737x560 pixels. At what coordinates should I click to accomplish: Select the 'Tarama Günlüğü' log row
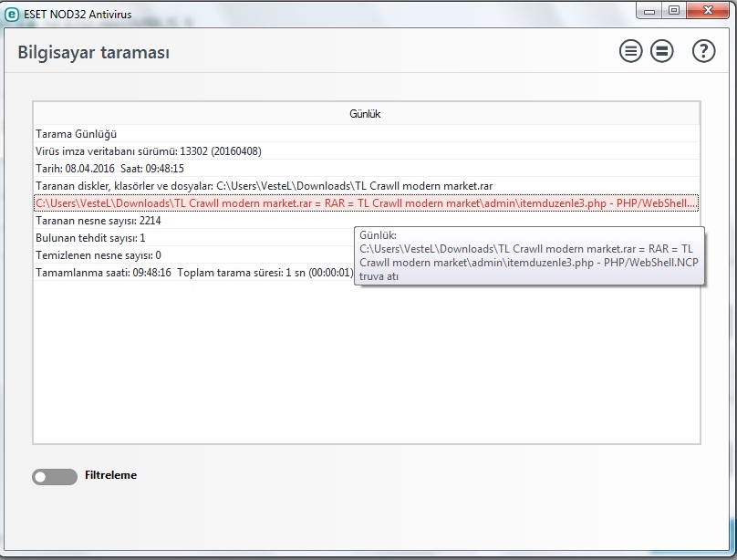366,134
